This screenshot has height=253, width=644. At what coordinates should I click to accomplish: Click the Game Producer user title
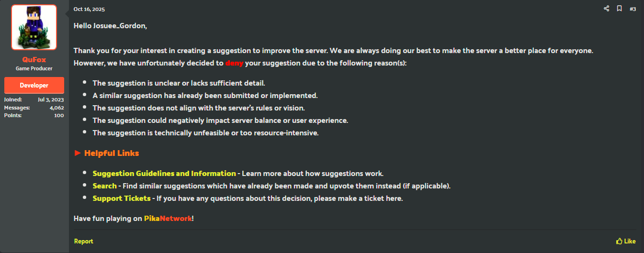pyautogui.click(x=34, y=68)
